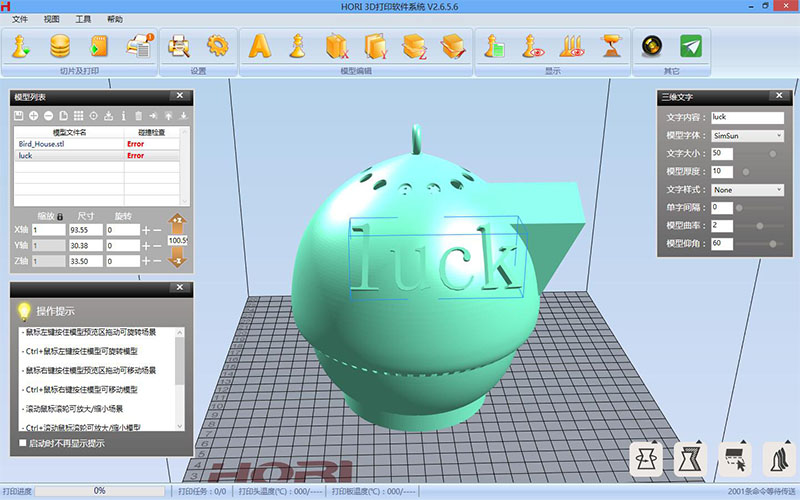Open the 模型字体 SimSun dropdown

point(747,136)
